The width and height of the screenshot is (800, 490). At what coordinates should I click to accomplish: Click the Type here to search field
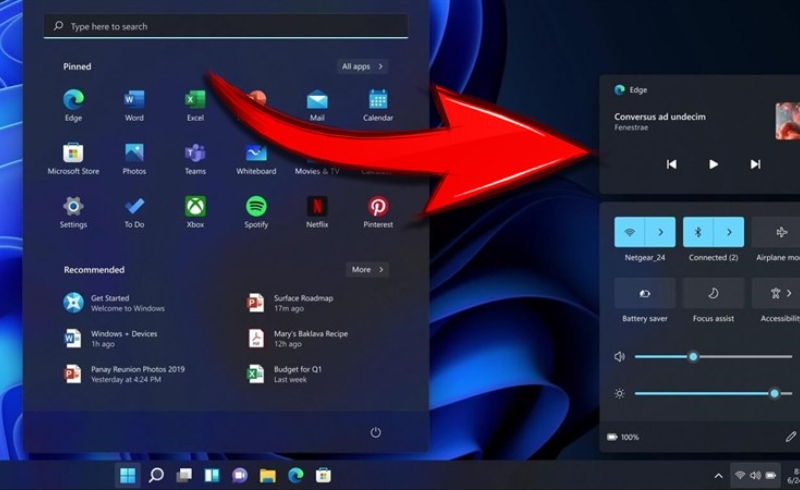pyautogui.click(x=226, y=26)
